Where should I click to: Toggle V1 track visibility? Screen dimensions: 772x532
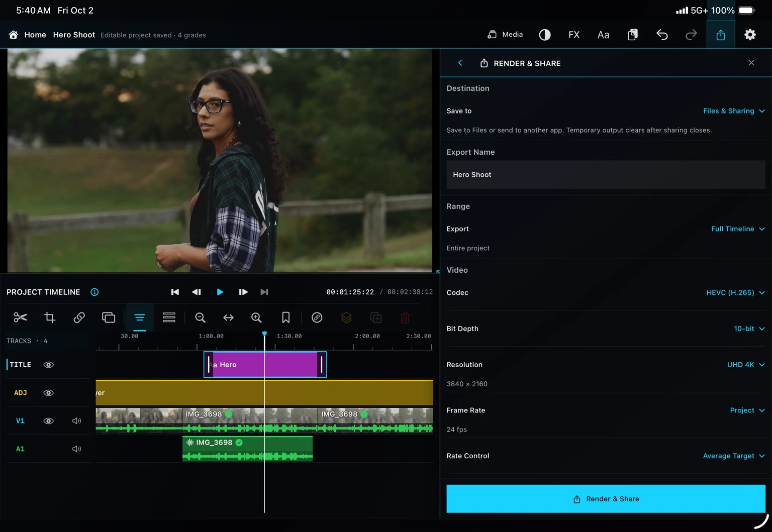point(48,421)
